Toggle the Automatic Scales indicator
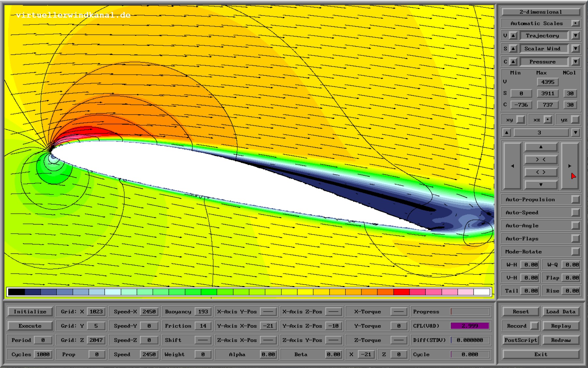The height and width of the screenshot is (368, 588). coord(575,23)
